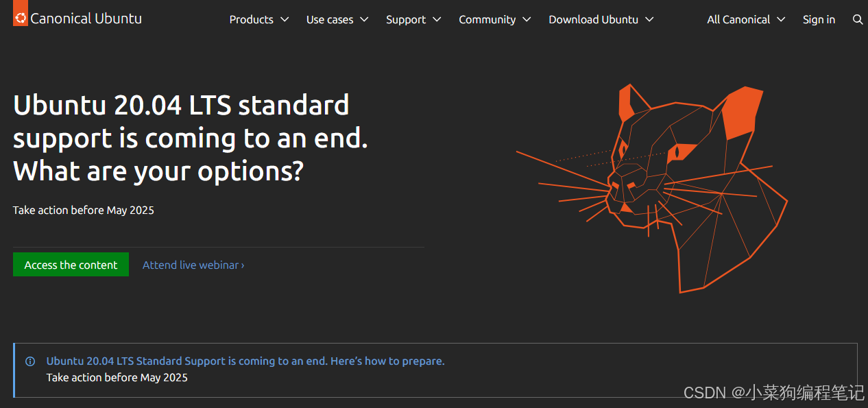Viewport: 868px width, 408px height.
Task: Expand the Use cases chevron arrow
Action: tap(364, 19)
